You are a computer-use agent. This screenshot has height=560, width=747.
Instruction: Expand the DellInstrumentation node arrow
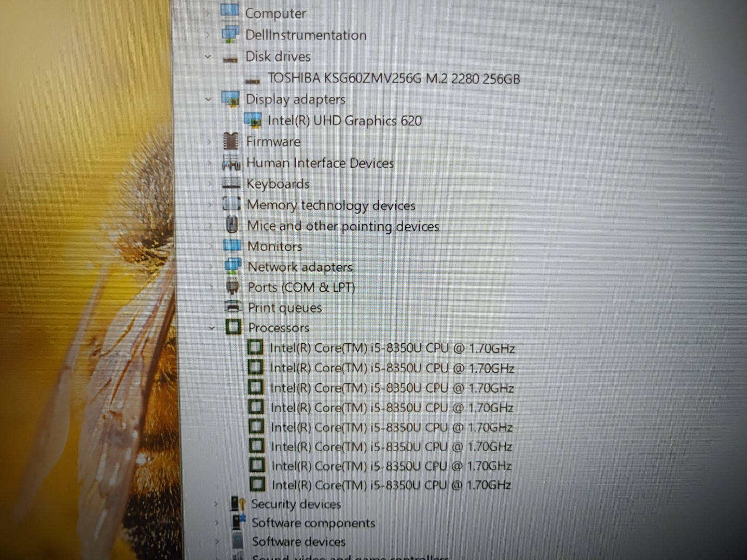point(208,35)
